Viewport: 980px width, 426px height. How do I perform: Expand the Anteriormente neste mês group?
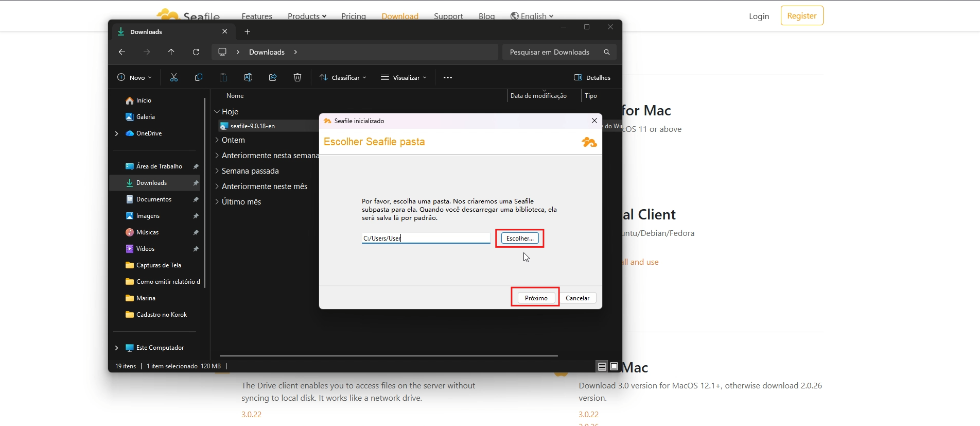pyautogui.click(x=217, y=186)
